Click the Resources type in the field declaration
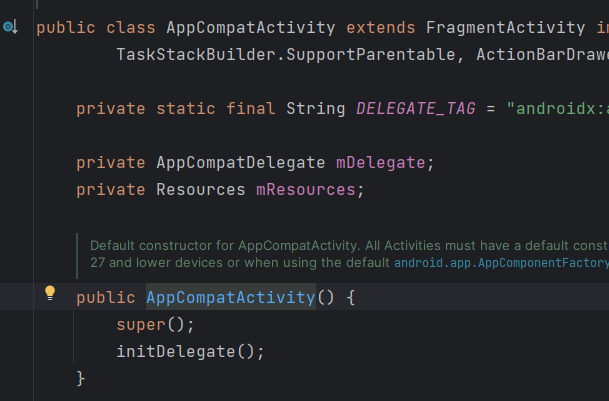Screen dimensions: 609x401 click(x=201, y=190)
